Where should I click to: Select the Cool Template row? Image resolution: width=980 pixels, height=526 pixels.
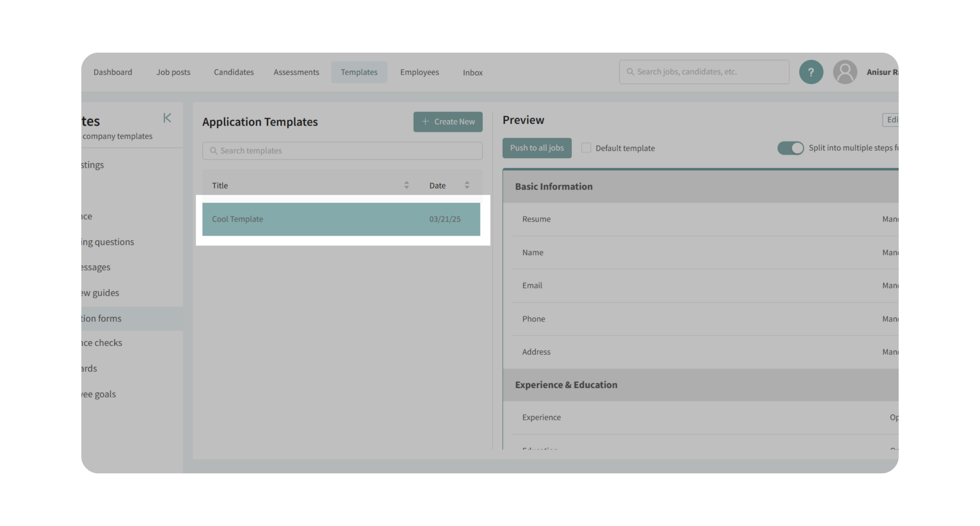(341, 219)
